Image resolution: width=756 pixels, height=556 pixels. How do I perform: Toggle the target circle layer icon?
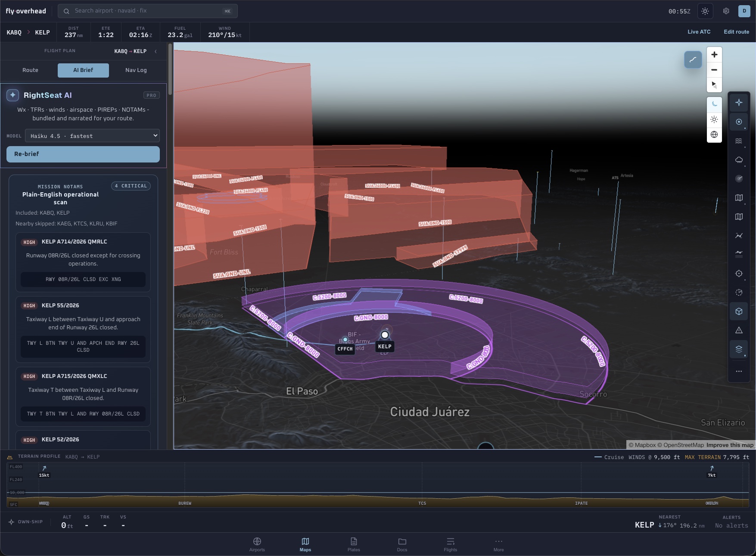739,122
